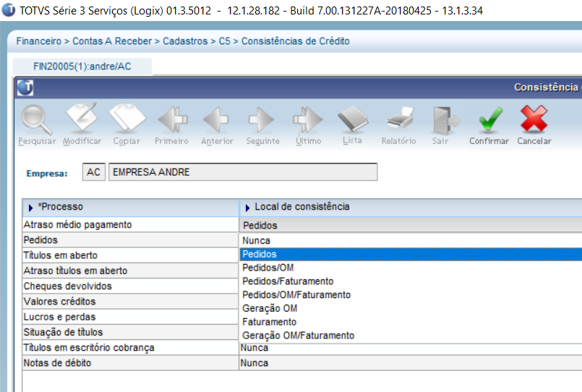Select Nunca in the dropdown list

click(411, 241)
